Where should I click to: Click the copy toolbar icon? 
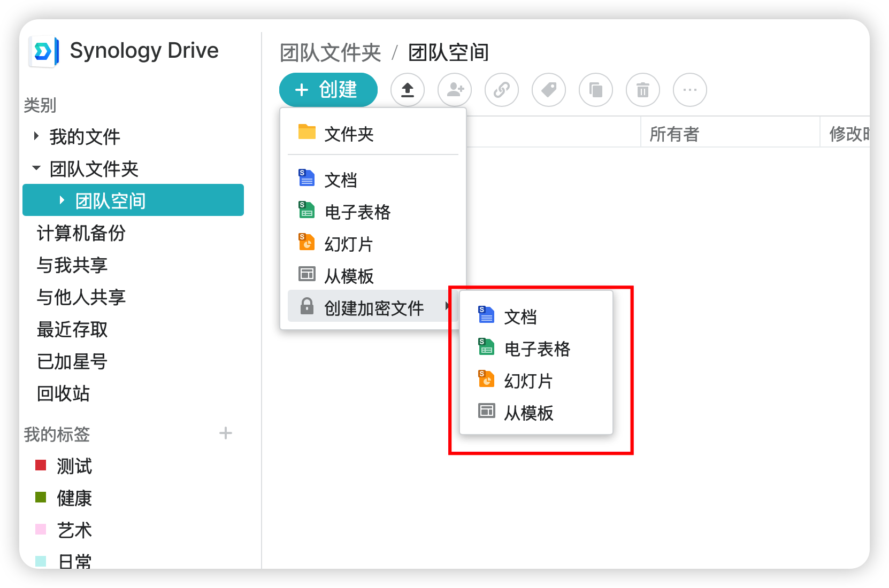(596, 90)
